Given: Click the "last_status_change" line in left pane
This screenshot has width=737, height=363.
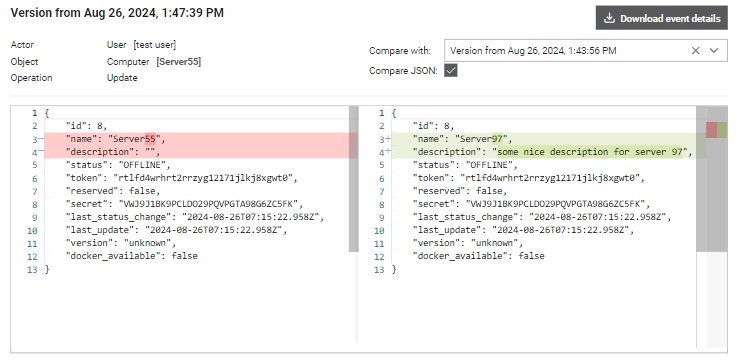Looking at the screenshot, I should coord(195,217).
